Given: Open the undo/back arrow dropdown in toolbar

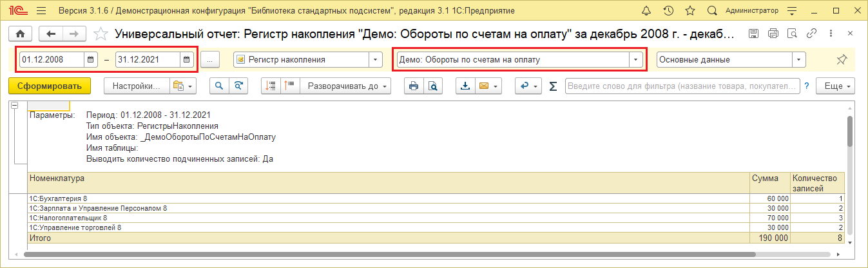Looking at the screenshot, I should point(528,86).
